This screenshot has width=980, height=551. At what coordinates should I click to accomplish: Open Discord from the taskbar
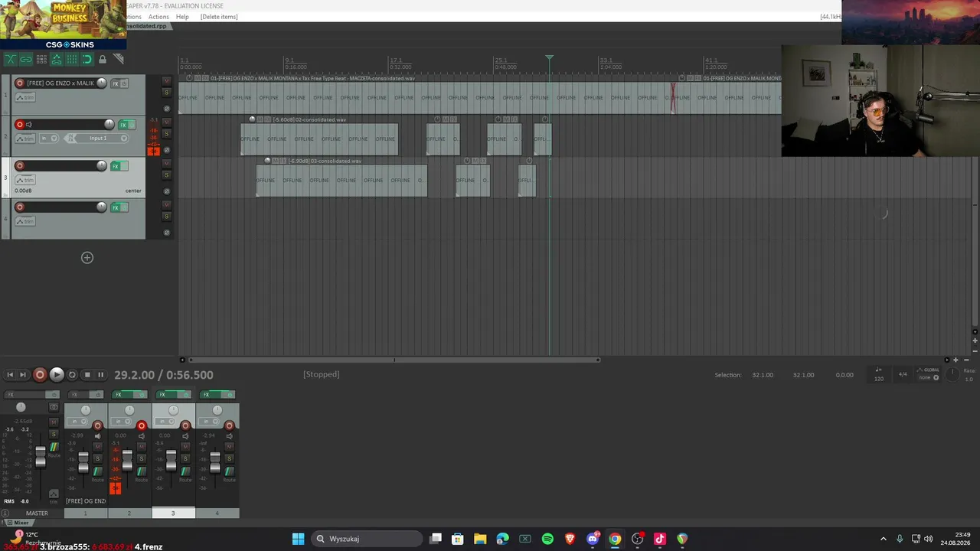tap(593, 539)
